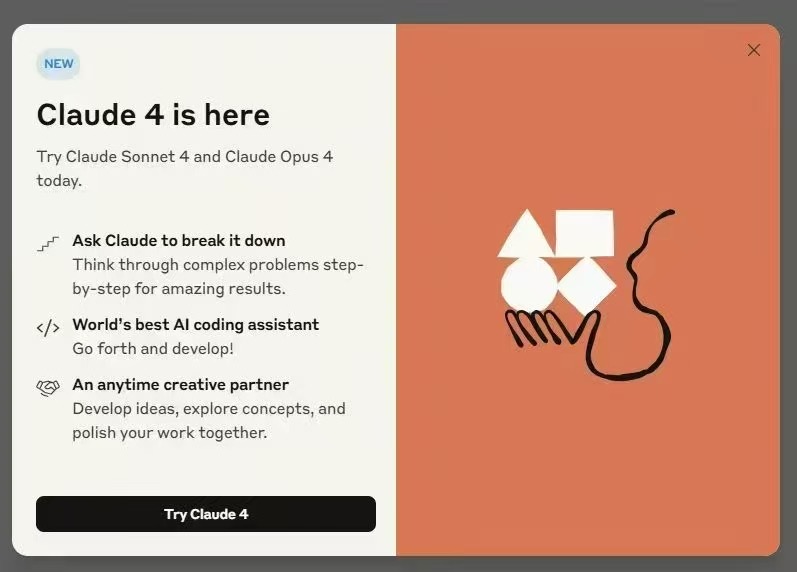
Task: Select the Ask Claude to break it down title
Action: (179, 240)
